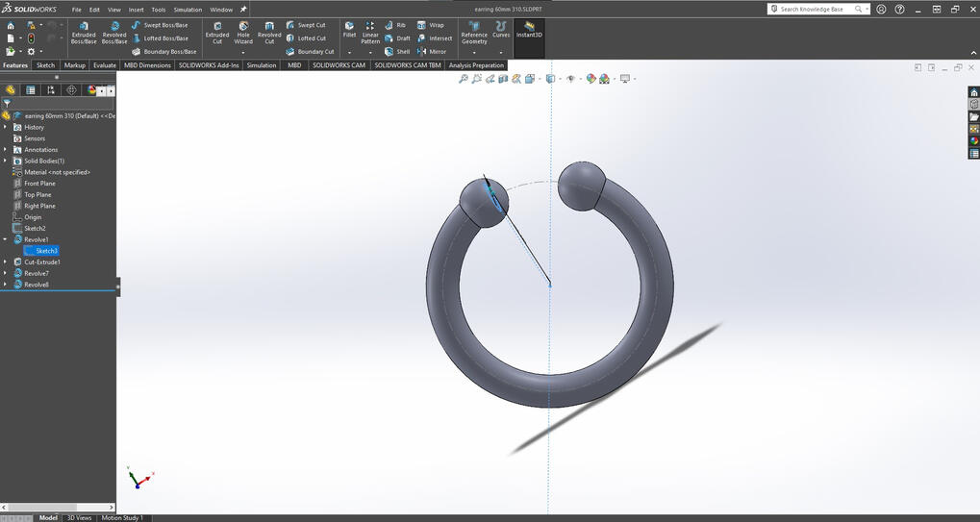Viewport: 980px width, 522px height.
Task: Click the Zoom to Fit icon
Action: [464, 79]
